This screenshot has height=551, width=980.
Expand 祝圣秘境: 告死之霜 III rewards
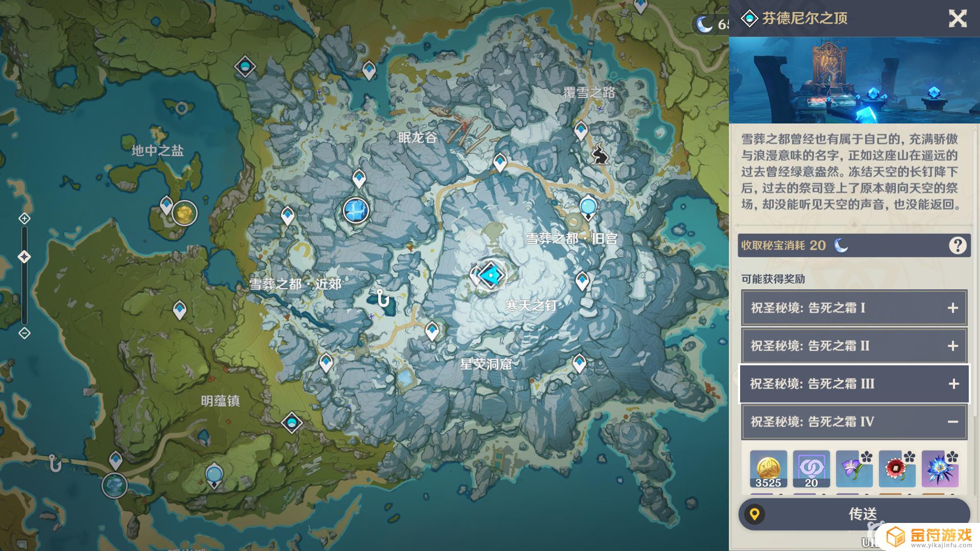pyautogui.click(x=854, y=383)
